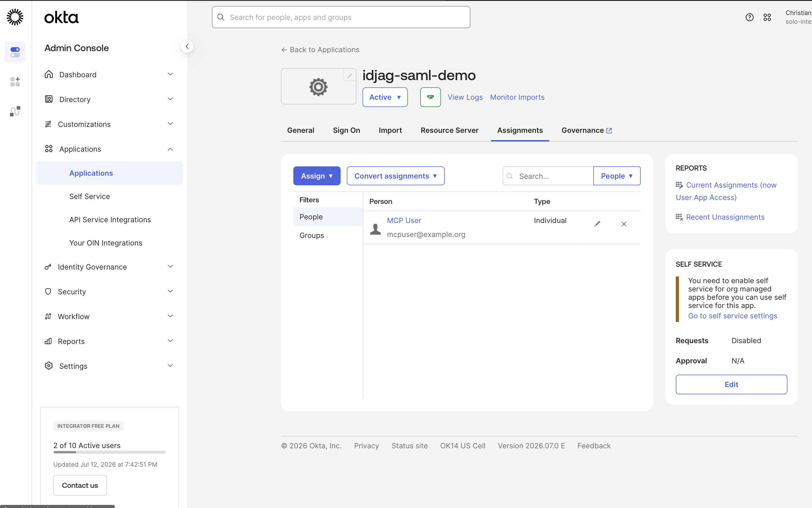This screenshot has height=508, width=812.
Task: Open the help question mark icon
Action: click(x=749, y=17)
